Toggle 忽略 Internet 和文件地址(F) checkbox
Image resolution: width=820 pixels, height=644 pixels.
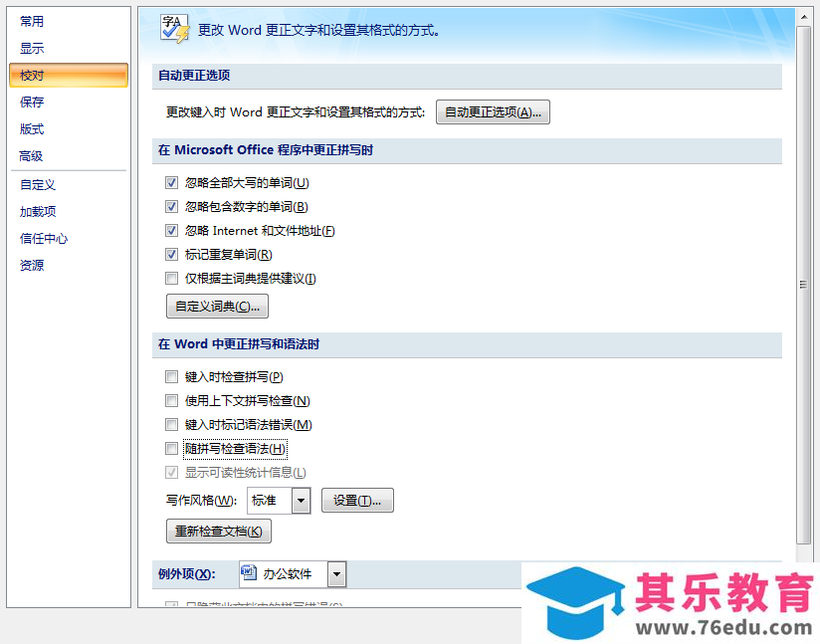[x=171, y=230]
